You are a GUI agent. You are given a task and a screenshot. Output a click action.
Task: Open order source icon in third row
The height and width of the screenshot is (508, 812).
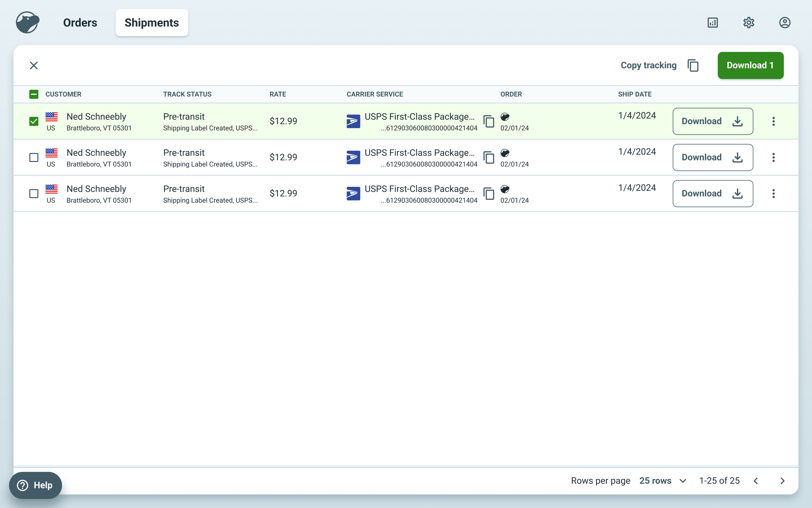pyautogui.click(x=505, y=189)
